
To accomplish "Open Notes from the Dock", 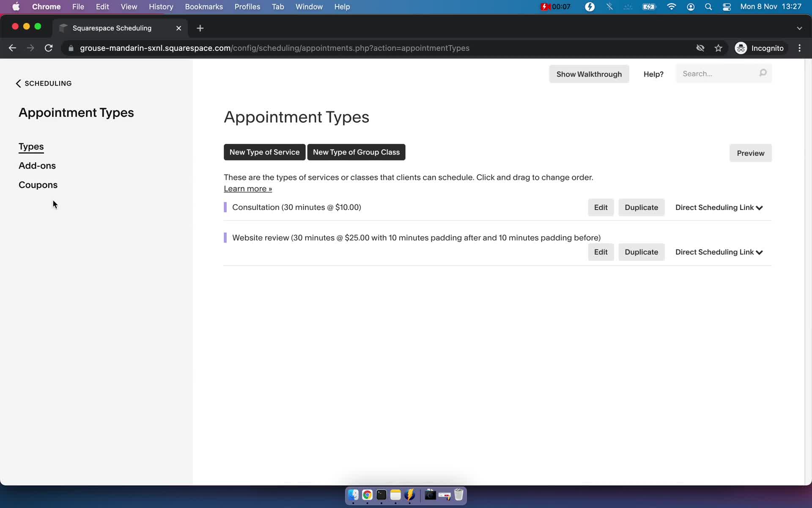I will [395, 495].
